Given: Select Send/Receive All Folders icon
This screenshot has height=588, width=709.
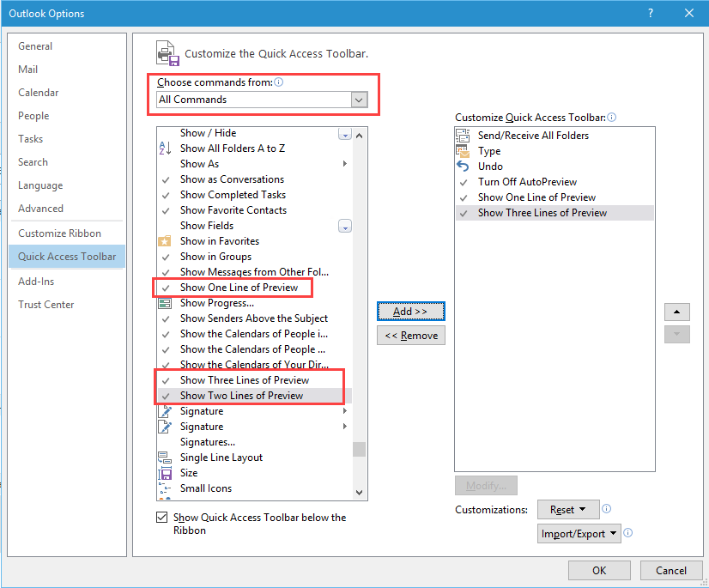Looking at the screenshot, I should coord(464,136).
